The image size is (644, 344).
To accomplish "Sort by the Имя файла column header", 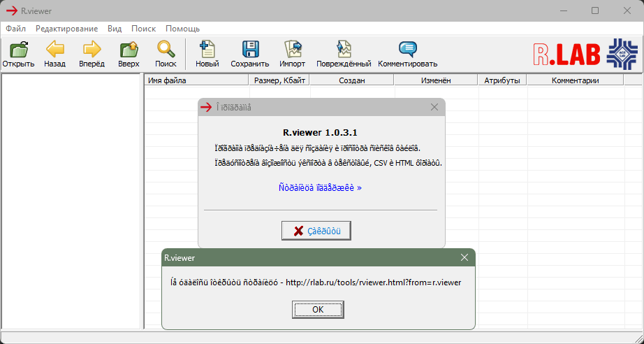I will point(196,80).
